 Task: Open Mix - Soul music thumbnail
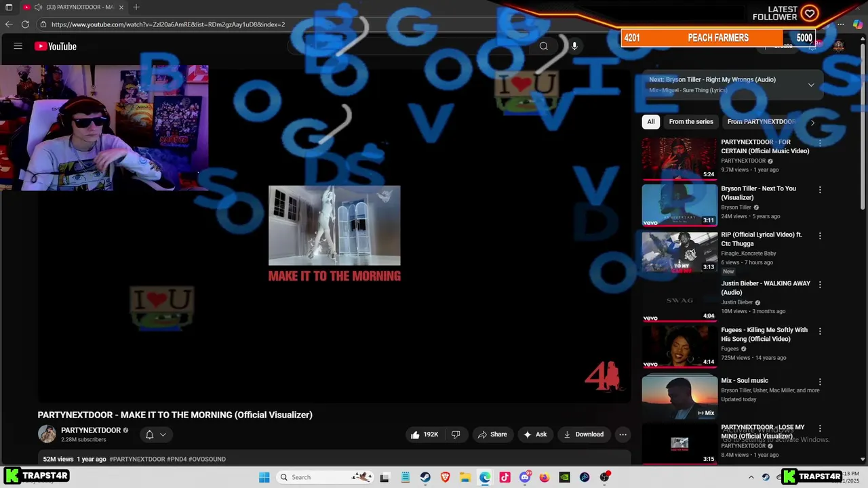tap(679, 397)
